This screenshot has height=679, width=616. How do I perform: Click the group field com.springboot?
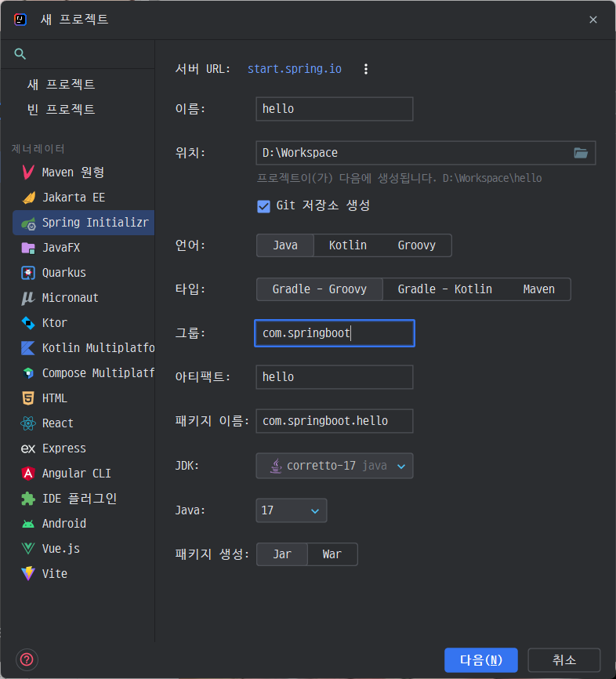coord(335,333)
